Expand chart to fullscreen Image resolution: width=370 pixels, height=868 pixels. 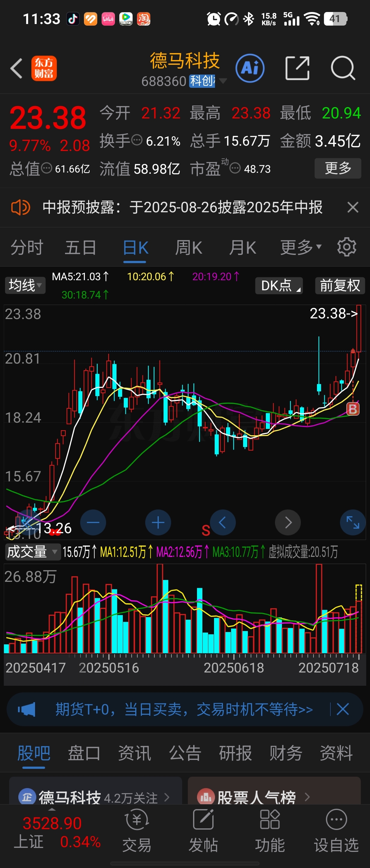(353, 522)
